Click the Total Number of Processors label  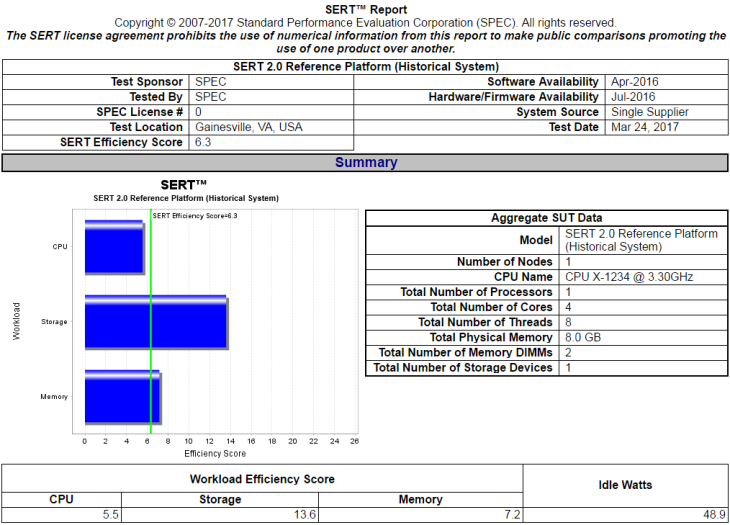[476, 292]
